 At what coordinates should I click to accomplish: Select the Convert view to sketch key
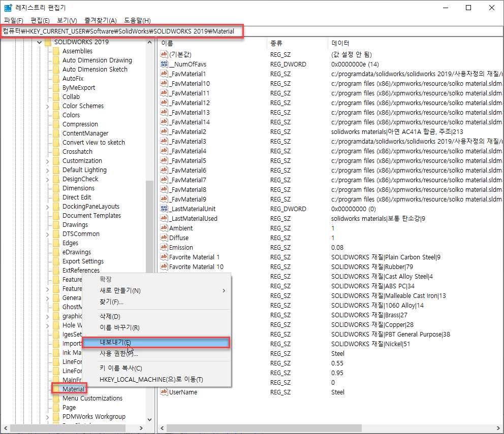(93, 142)
